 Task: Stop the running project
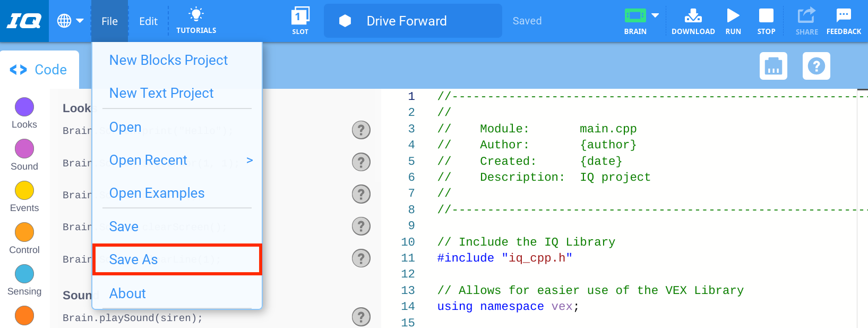coord(766,16)
